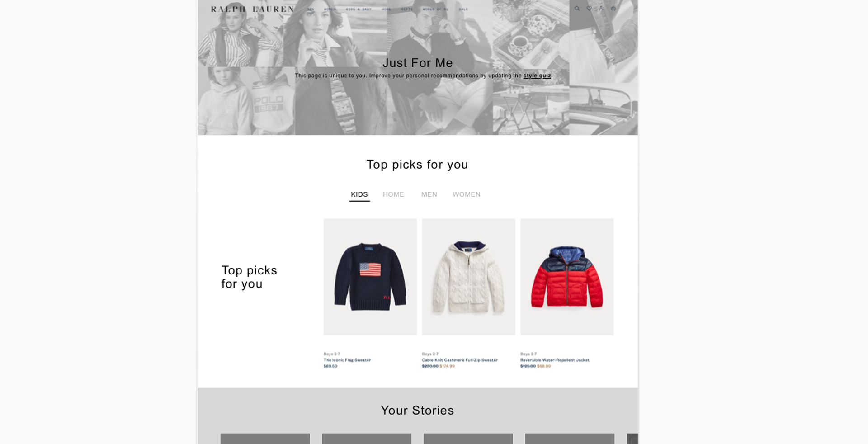Viewport: 868px width, 444px height.
Task: Click the Reversible Water-Repellent Jacket title
Action: coord(555,360)
